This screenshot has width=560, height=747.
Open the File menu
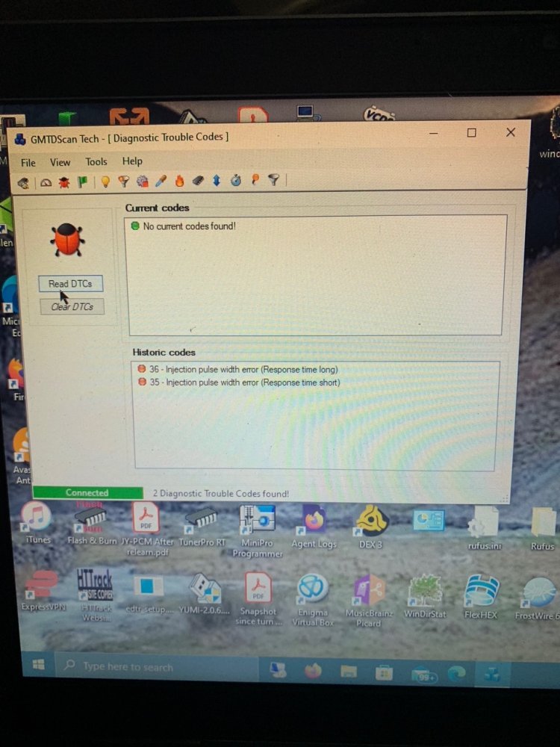[x=28, y=162]
